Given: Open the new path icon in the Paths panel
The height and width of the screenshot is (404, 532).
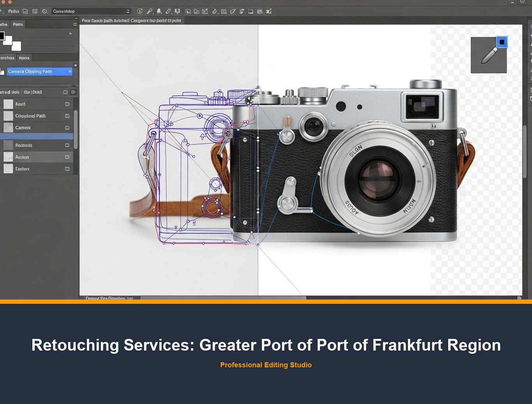Looking at the screenshot, I should [x=65, y=92].
